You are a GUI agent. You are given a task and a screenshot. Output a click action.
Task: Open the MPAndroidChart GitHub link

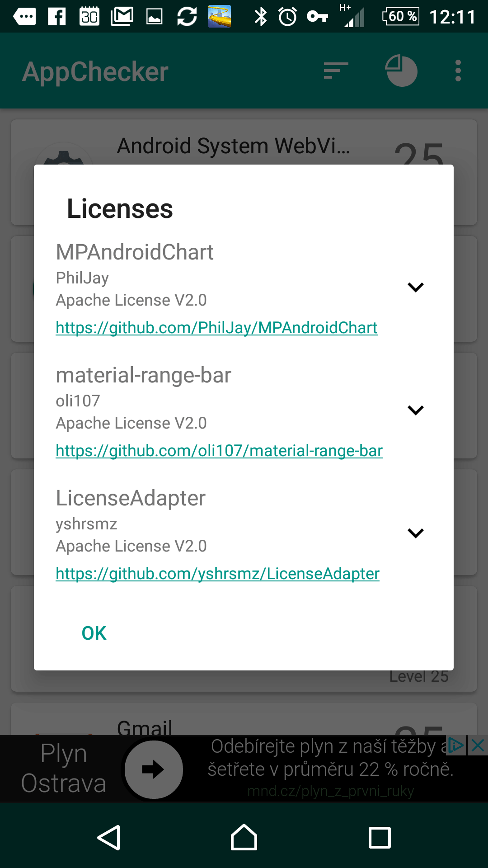pos(216,328)
